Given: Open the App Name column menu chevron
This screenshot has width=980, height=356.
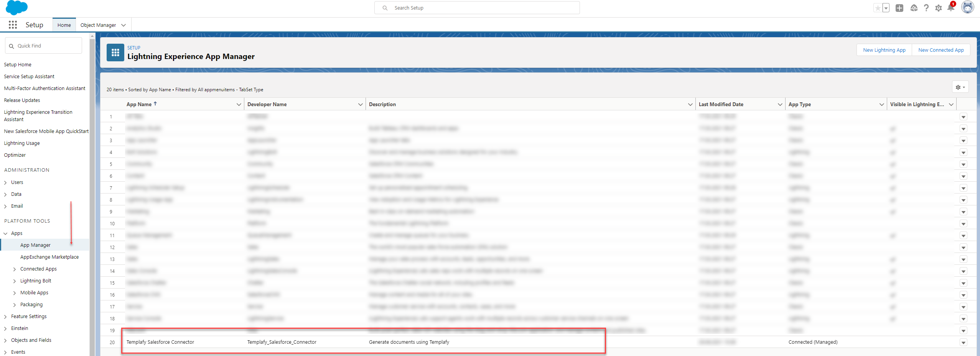Looking at the screenshot, I should coord(239,105).
